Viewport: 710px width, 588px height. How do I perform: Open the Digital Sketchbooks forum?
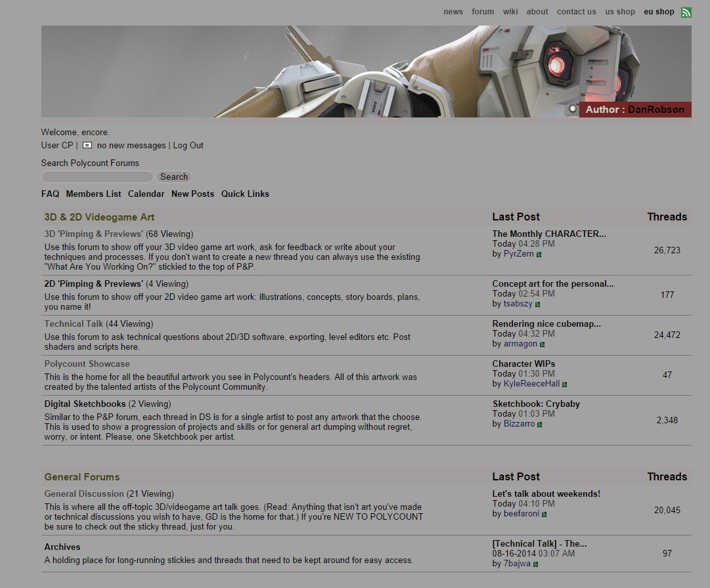coord(85,404)
